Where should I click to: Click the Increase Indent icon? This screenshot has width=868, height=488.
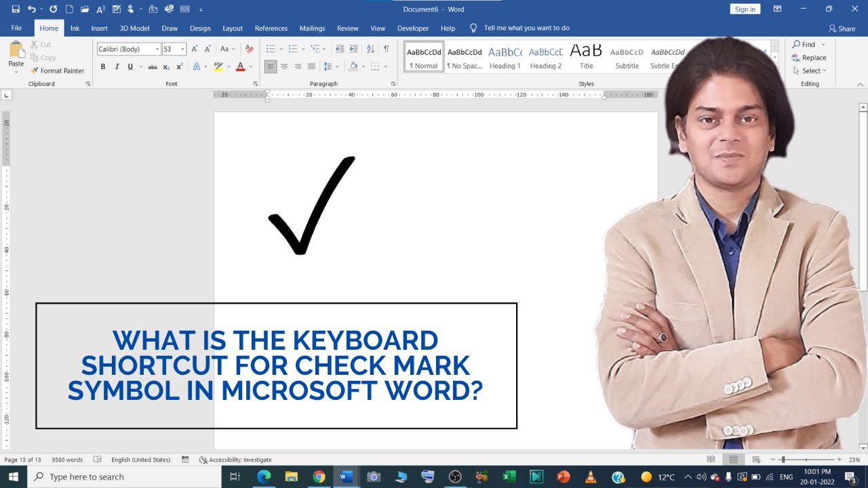click(353, 49)
